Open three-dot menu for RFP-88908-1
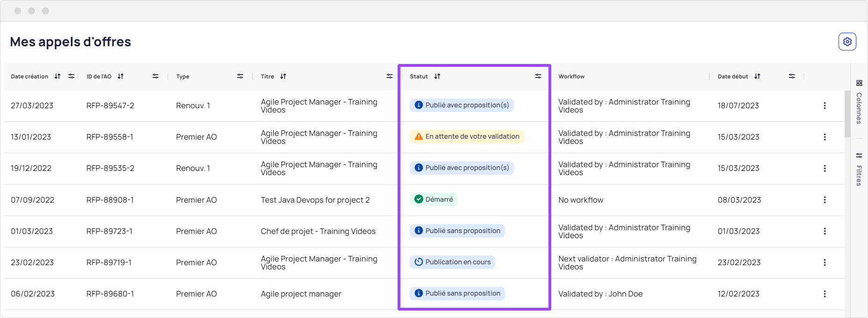 point(825,200)
